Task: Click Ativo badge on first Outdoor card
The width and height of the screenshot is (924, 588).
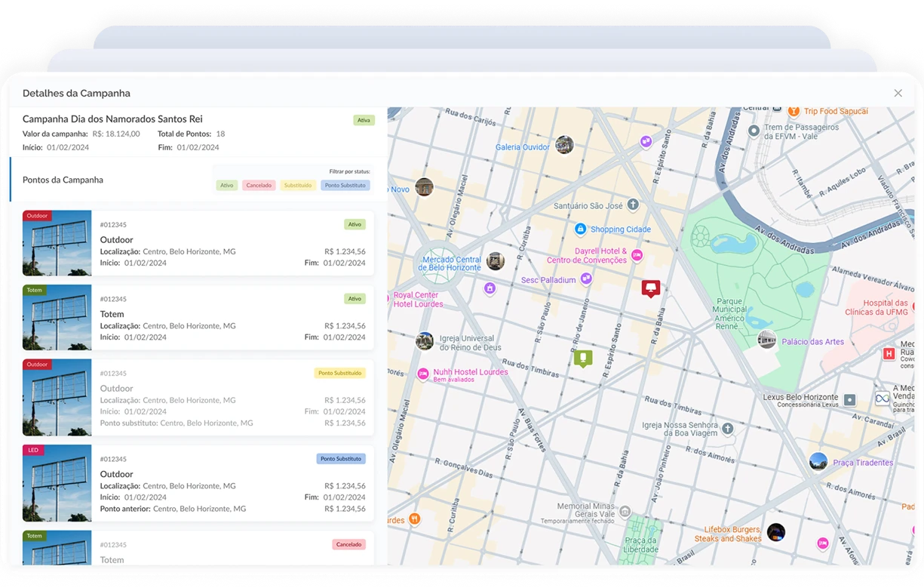Action: 355,224
